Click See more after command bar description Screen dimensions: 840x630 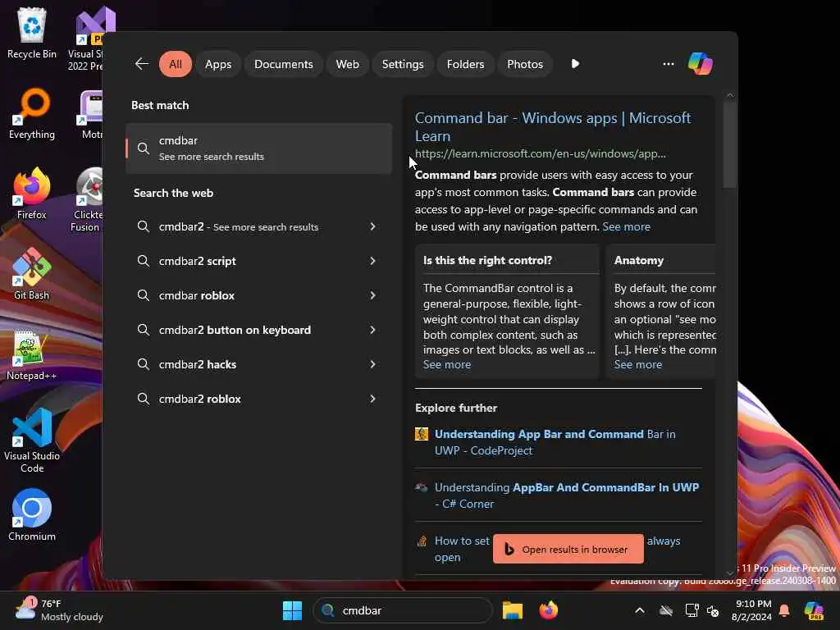(x=626, y=226)
